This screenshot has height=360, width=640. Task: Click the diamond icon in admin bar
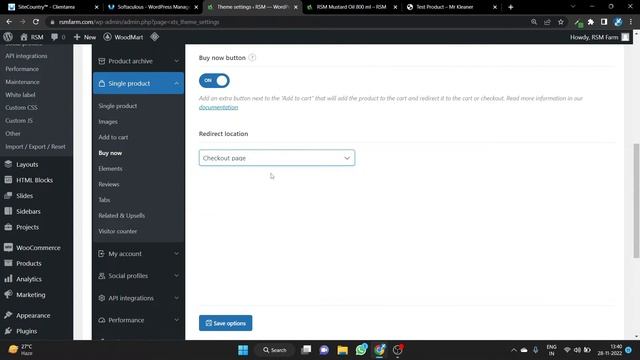pyautogui.click(x=155, y=37)
